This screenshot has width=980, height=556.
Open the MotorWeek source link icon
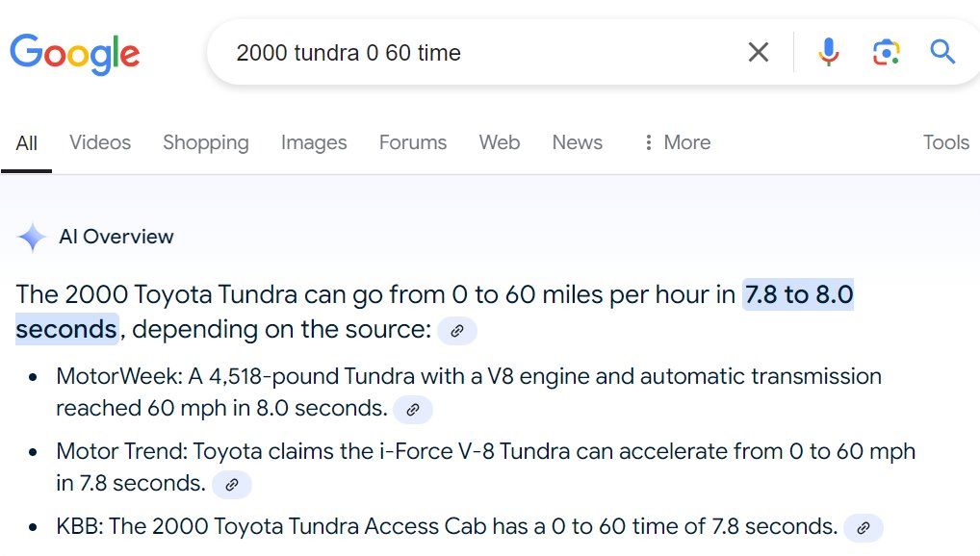click(x=412, y=410)
